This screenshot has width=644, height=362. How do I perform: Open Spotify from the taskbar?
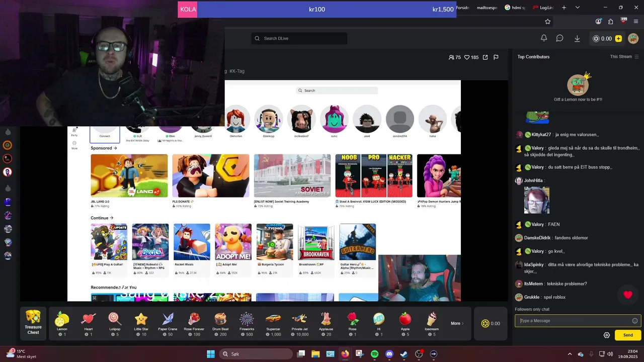tap(374, 354)
